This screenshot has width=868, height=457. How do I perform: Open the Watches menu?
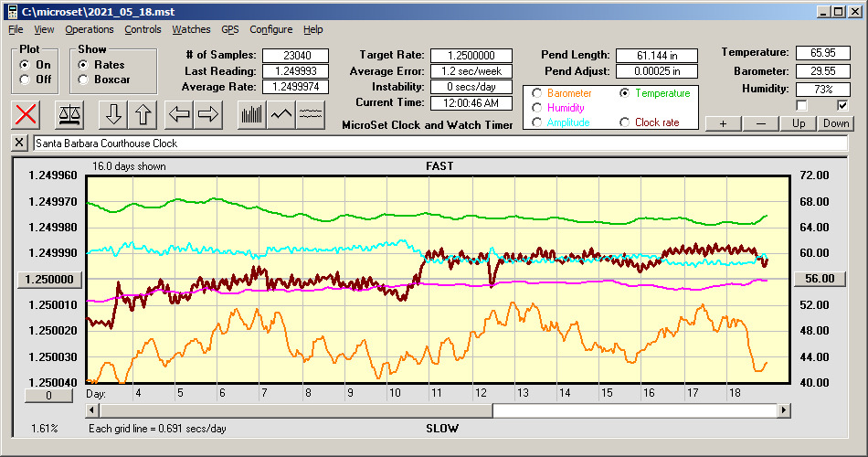191,29
